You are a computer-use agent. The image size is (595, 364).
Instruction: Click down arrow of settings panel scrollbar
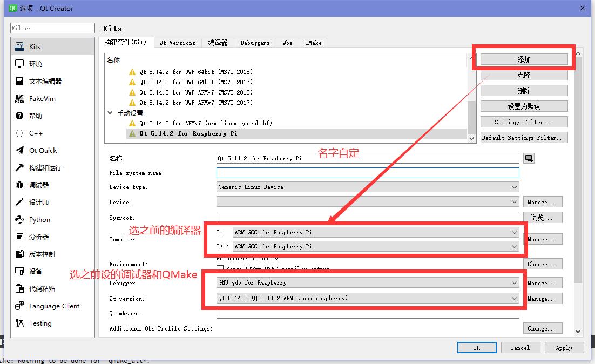tap(578, 332)
